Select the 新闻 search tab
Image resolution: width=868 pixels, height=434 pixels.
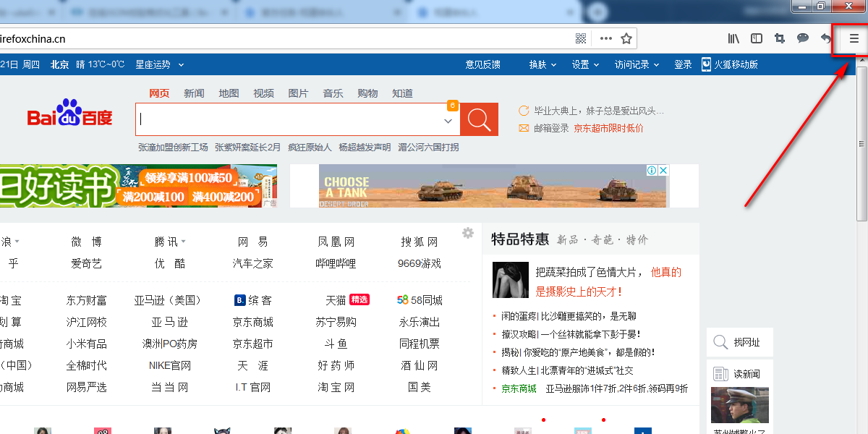coord(194,93)
